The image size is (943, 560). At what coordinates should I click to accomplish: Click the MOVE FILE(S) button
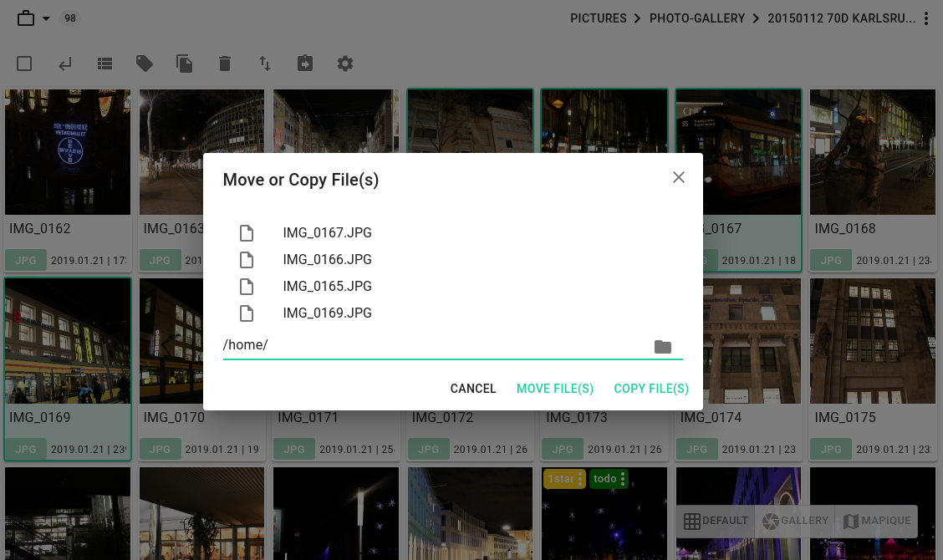[x=555, y=389]
